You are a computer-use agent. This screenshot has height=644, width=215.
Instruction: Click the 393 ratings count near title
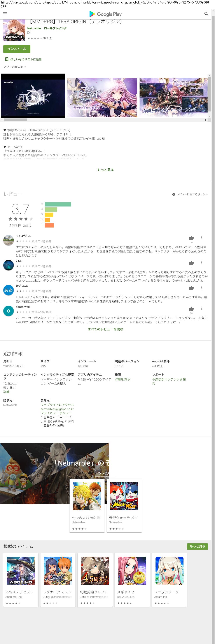pyautogui.click(x=46, y=38)
